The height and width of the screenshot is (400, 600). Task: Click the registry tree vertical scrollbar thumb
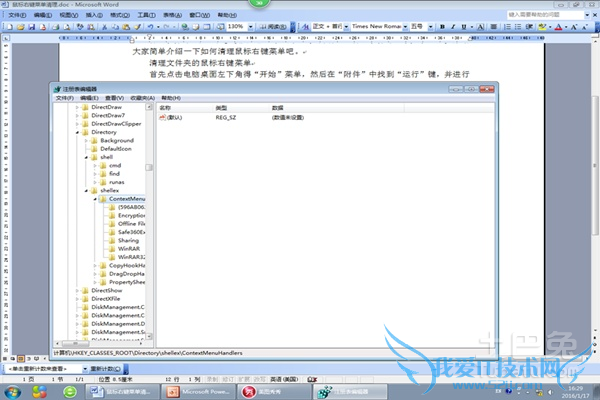(149, 167)
